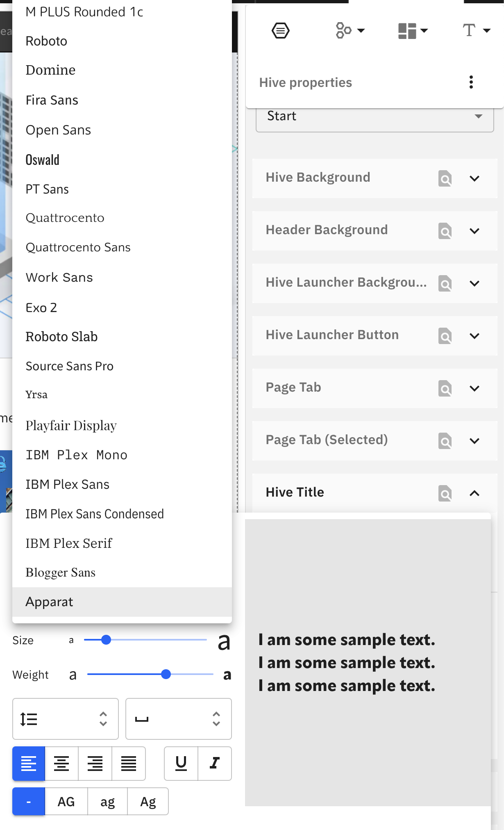The image size is (504, 830).
Task: Expand the Hive Background section
Action: click(x=474, y=178)
